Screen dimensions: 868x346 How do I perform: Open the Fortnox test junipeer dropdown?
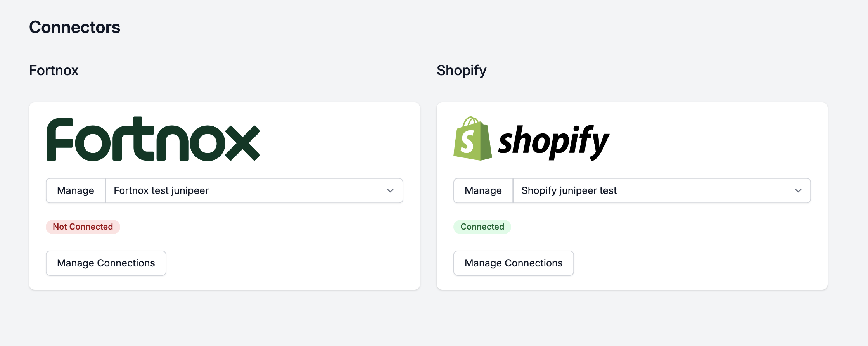point(254,190)
